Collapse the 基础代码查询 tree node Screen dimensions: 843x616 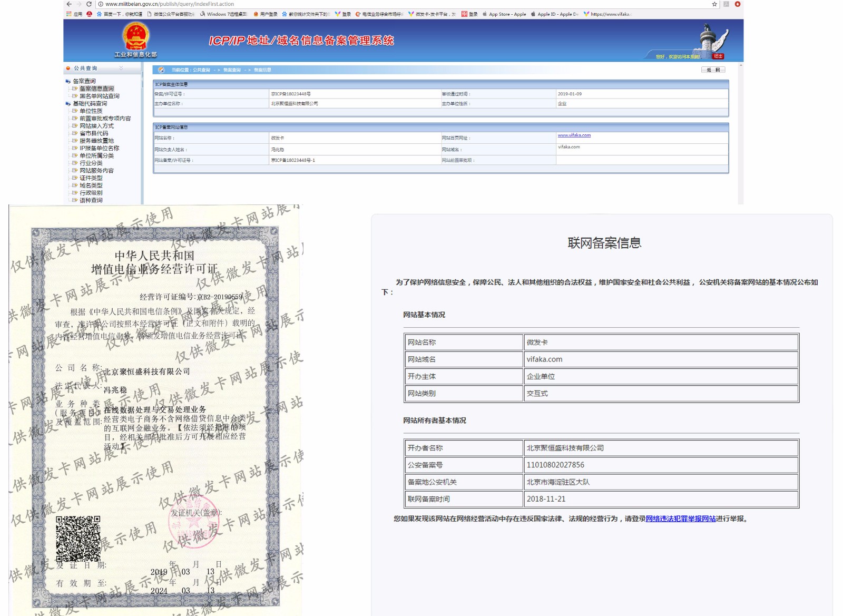click(x=68, y=104)
